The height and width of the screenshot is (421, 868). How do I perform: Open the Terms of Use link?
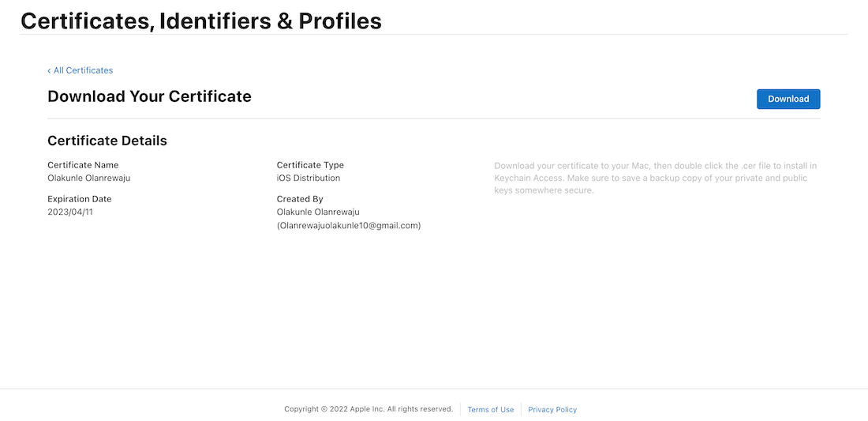490,410
